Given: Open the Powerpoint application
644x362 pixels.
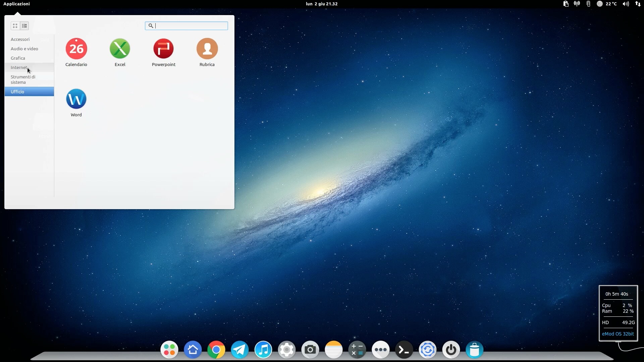Looking at the screenshot, I should click(163, 52).
